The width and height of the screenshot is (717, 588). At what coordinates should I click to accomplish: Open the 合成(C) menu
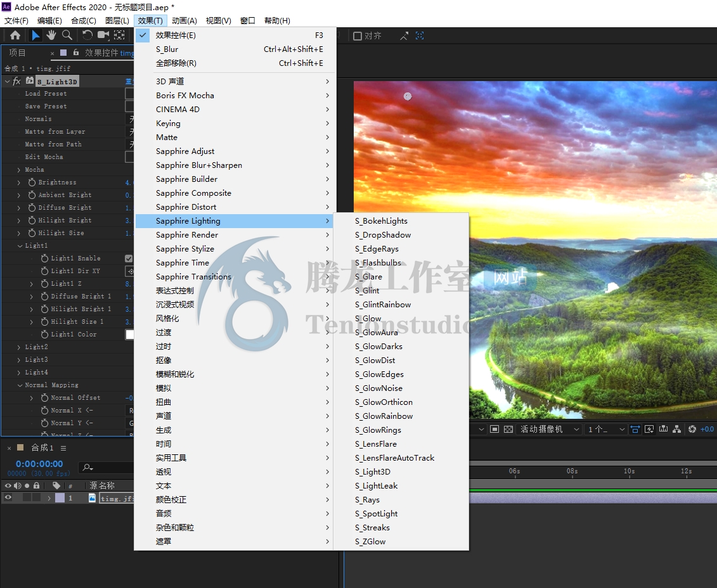pyautogui.click(x=84, y=20)
